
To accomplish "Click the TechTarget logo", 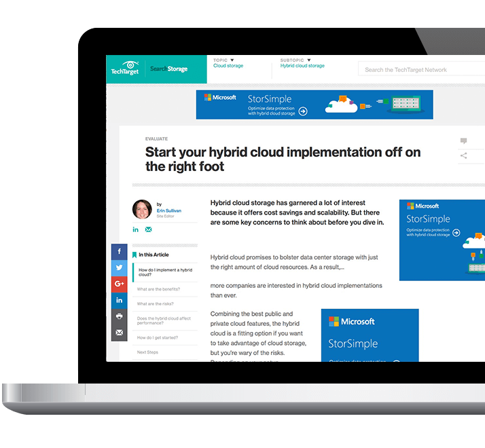I will click(x=125, y=69).
